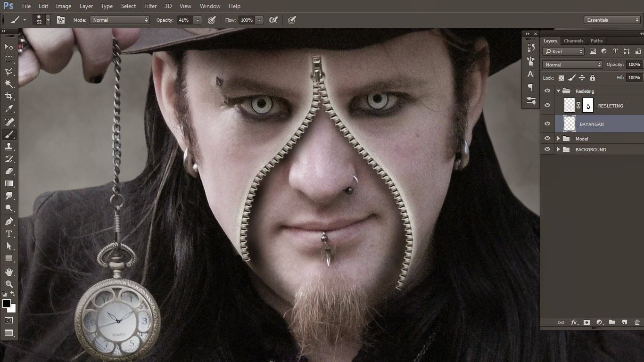Toggle the airbrush build-up option

273,20
